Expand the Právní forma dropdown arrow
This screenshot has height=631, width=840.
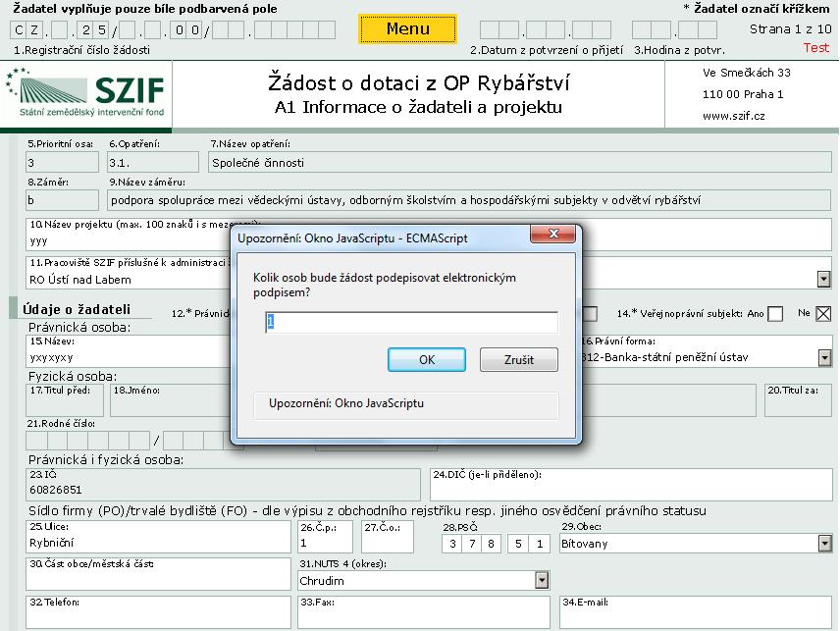[825, 357]
